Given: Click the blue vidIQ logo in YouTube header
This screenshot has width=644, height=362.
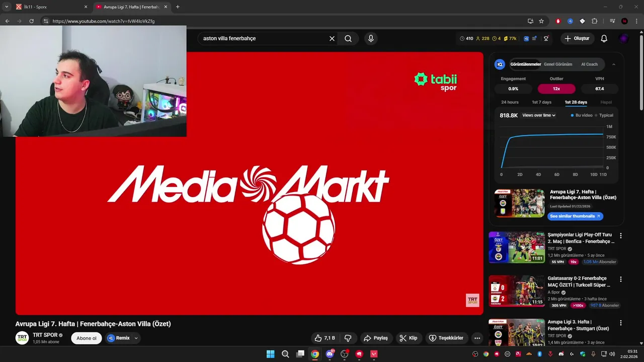Looking at the screenshot, I should pos(526,39).
